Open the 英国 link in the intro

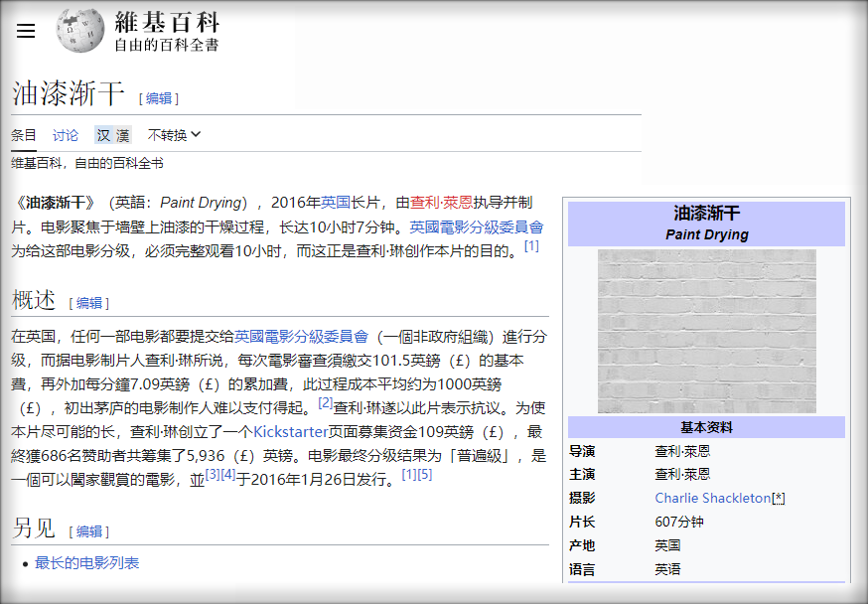click(x=336, y=202)
